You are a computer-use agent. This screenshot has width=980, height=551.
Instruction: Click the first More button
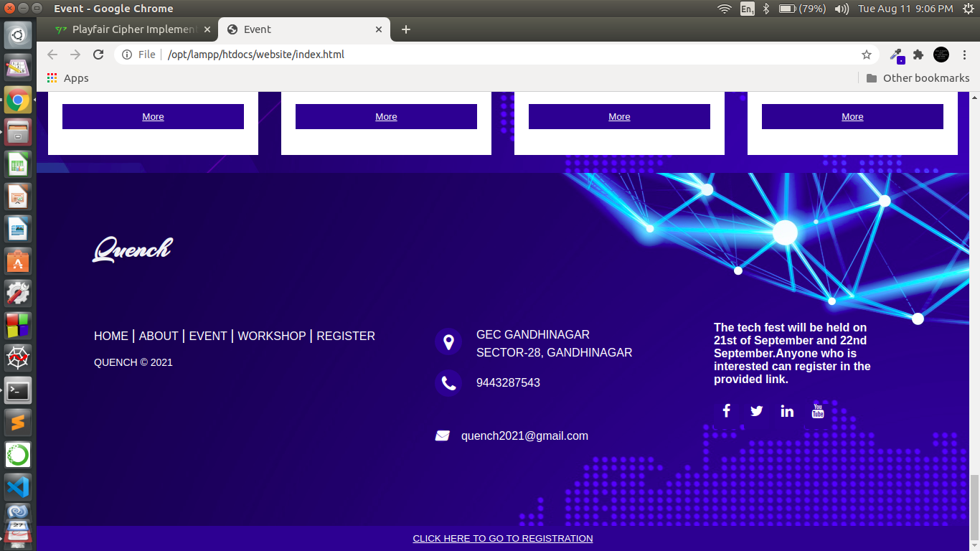pos(153,116)
